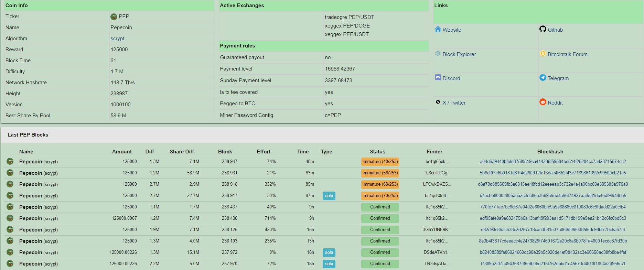Click tradeogre PEP/USDT exchange entry

(x=349, y=17)
